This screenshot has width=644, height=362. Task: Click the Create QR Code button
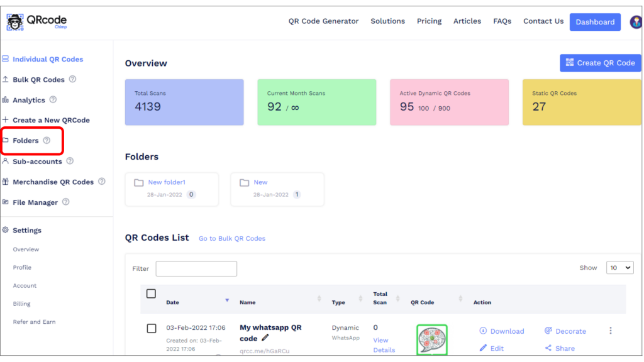coord(600,63)
